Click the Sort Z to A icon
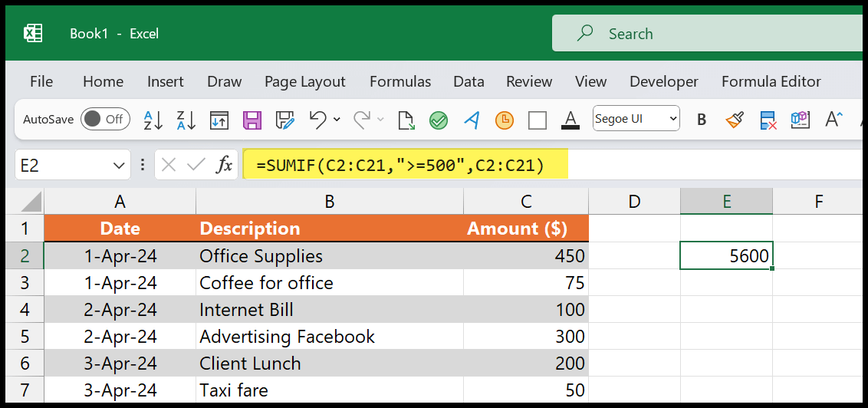868x408 pixels. 186,120
